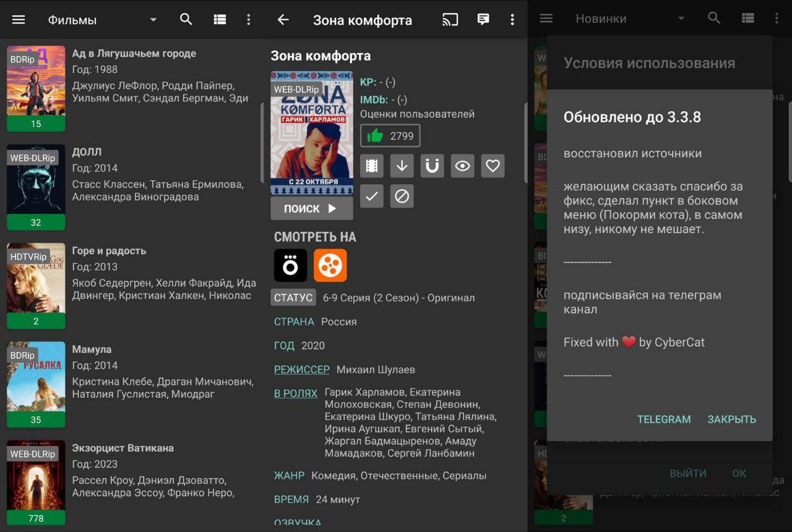This screenshot has width=792, height=532.
Task: Tap the Cast screen icon
Action: click(x=450, y=20)
